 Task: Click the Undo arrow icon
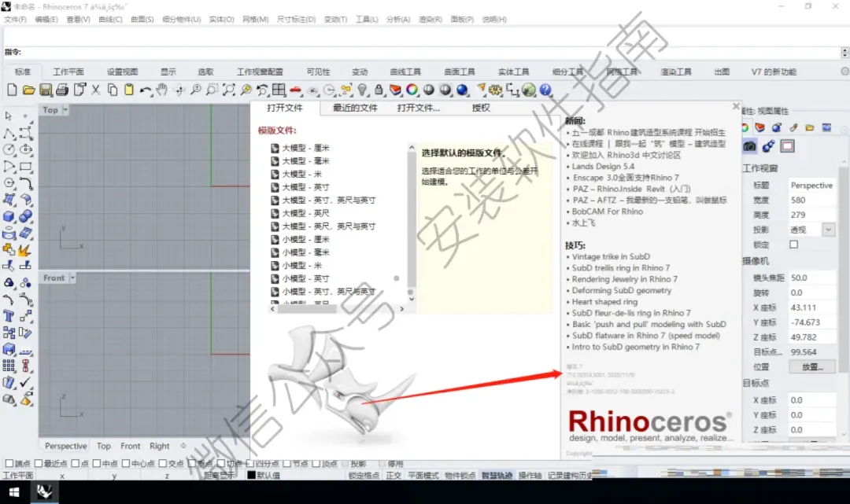point(146,90)
